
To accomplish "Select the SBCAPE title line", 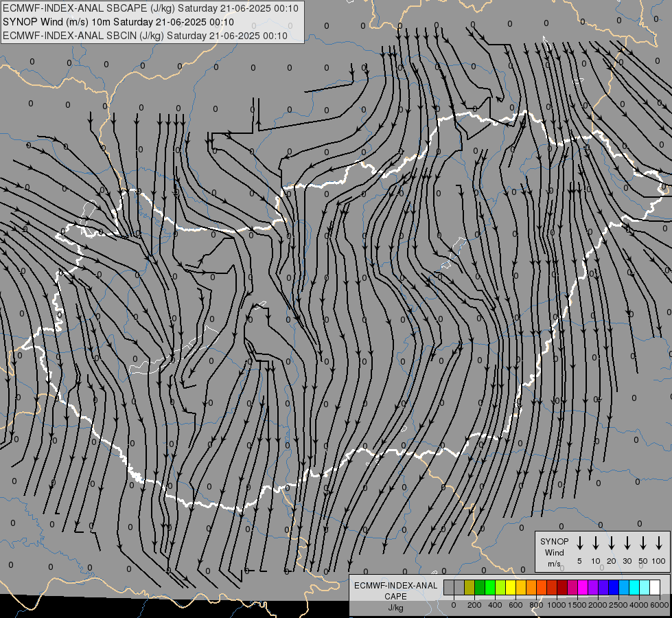I will pyautogui.click(x=150, y=8).
